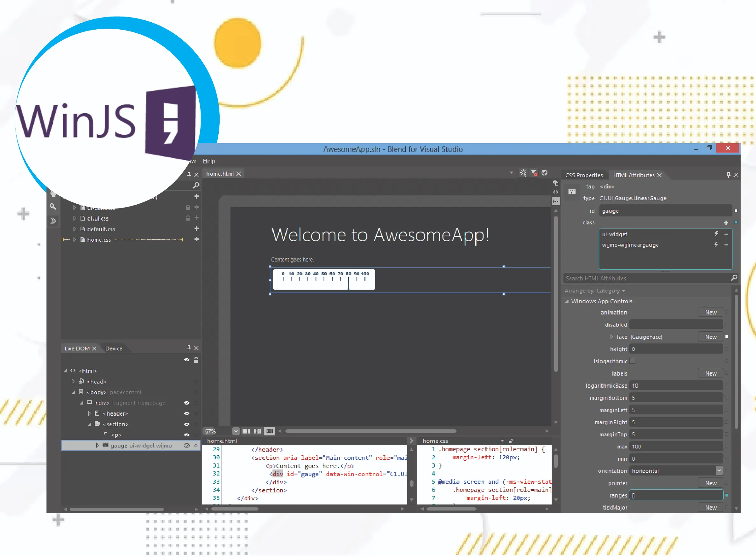Click New button for pointer
756x557 pixels.
coord(710,483)
